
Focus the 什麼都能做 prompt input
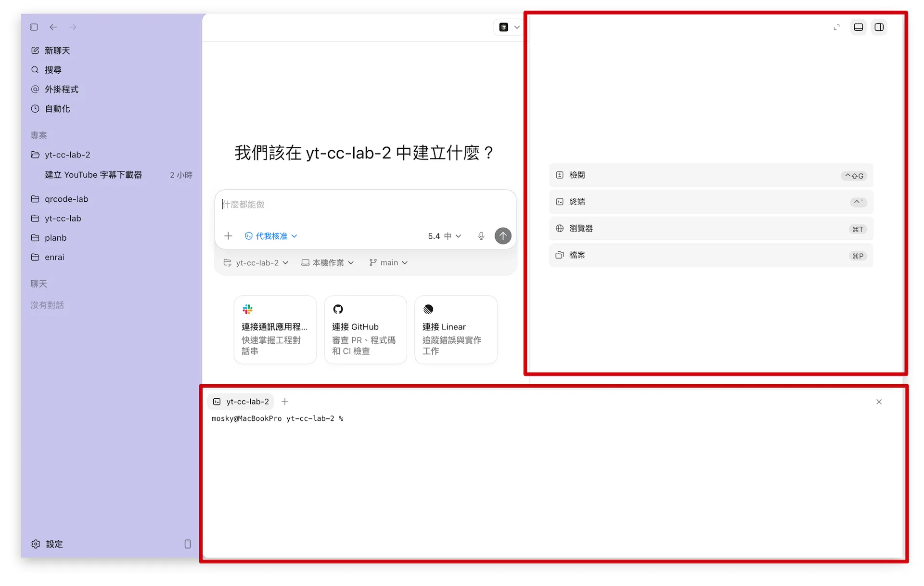click(x=365, y=204)
